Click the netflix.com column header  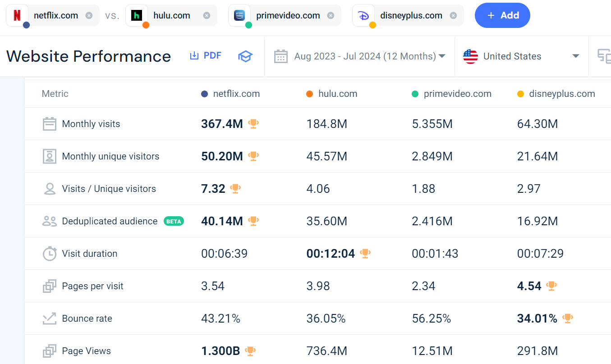click(231, 94)
